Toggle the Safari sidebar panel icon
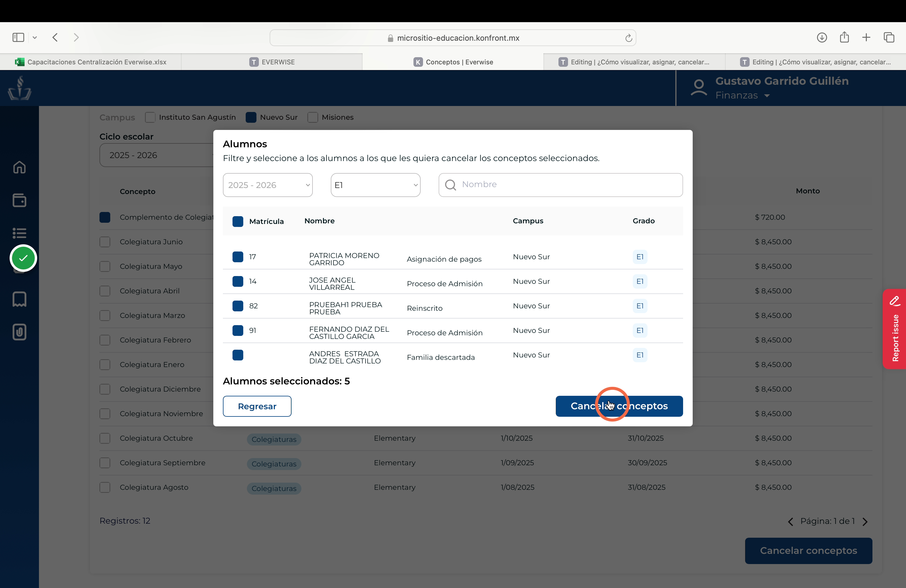 18,37
